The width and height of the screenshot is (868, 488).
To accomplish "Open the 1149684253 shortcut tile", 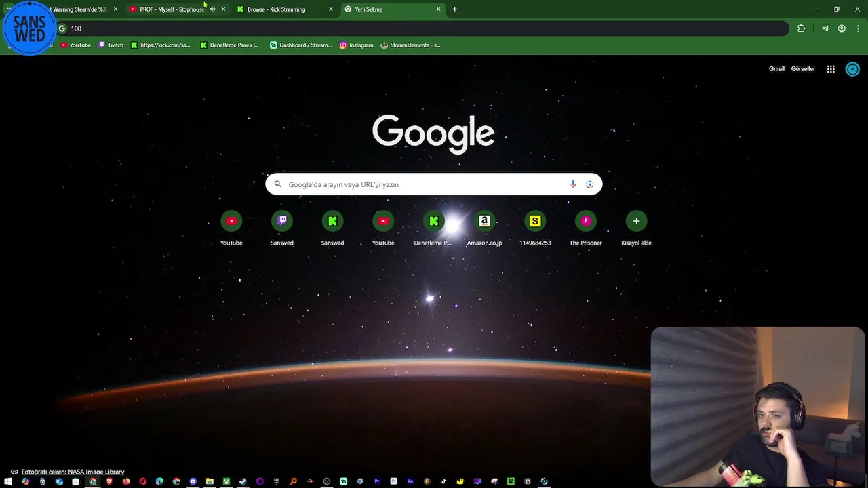I will click(x=535, y=229).
